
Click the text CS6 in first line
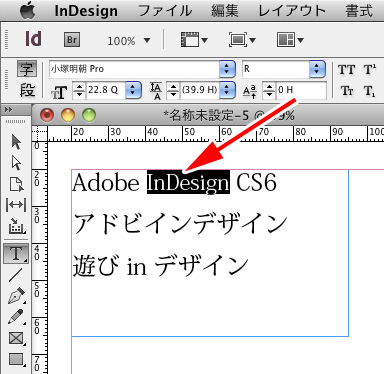pyautogui.click(x=256, y=183)
